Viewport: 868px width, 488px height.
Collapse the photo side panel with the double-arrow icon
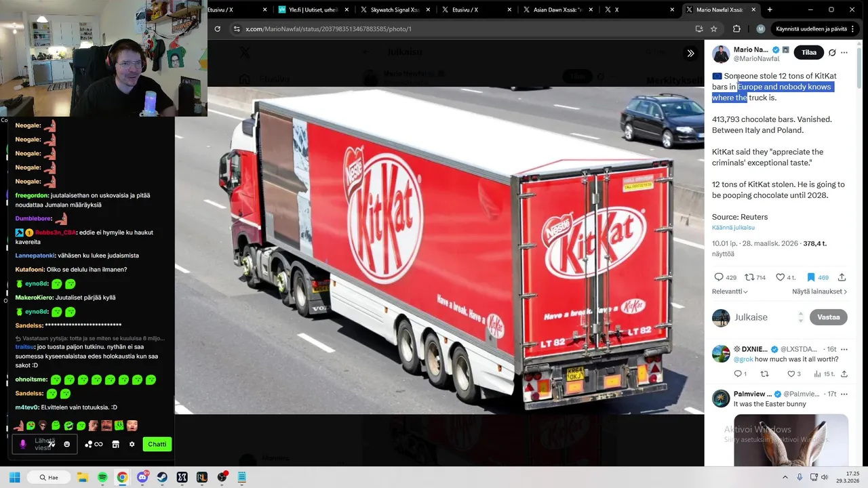[690, 54]
